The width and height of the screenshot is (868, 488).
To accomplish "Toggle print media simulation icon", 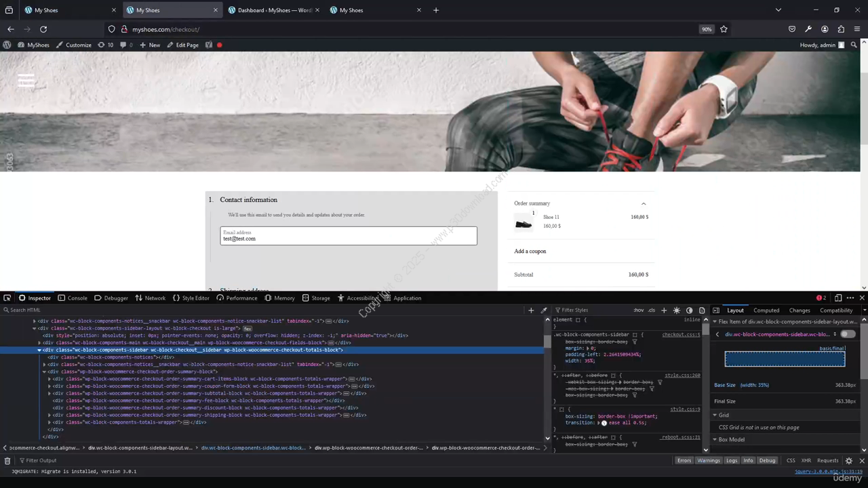I will 702,310.
